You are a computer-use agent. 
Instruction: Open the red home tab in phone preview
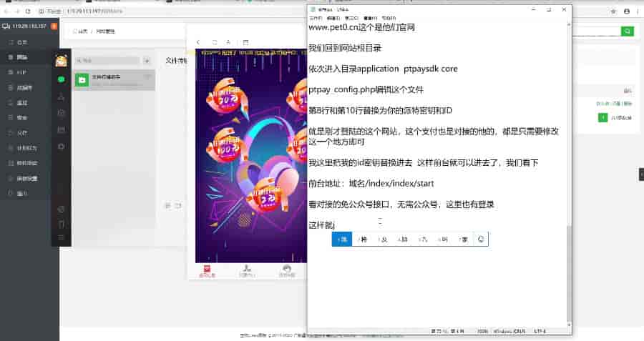[207, 271]
